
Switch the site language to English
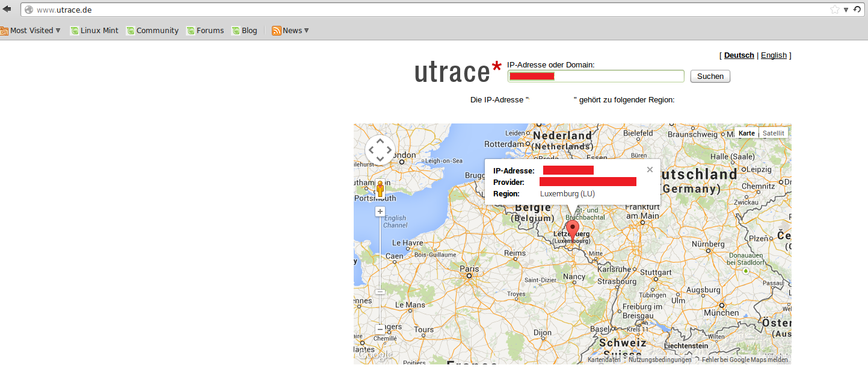click(774, 55)
